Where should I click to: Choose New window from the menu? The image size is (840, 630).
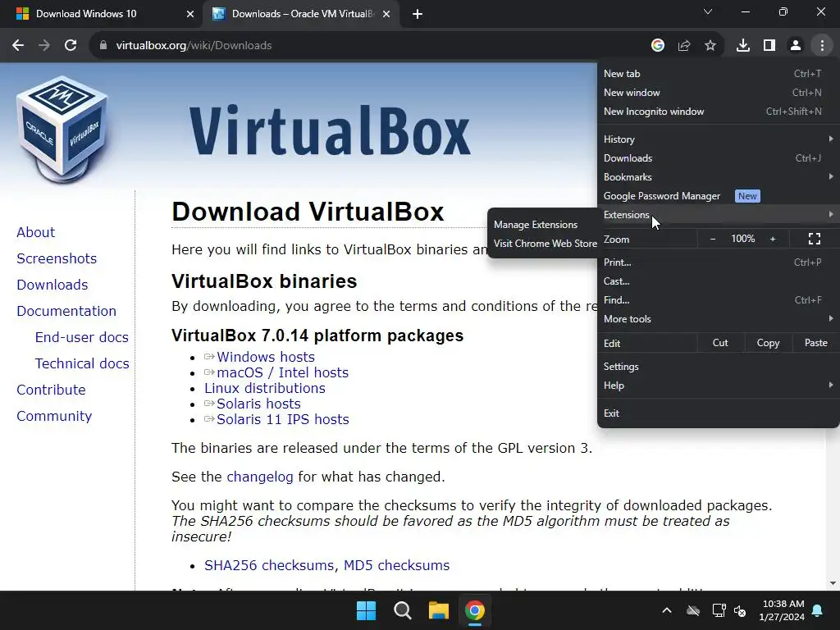pos(718,93)
